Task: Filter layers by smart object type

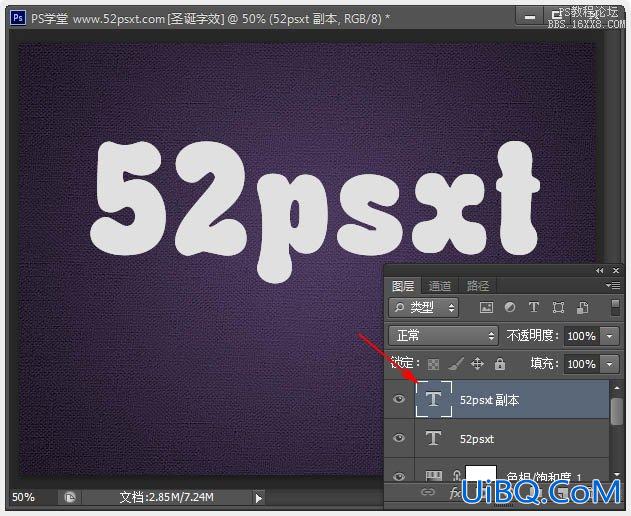Action: tap(583, 308)
